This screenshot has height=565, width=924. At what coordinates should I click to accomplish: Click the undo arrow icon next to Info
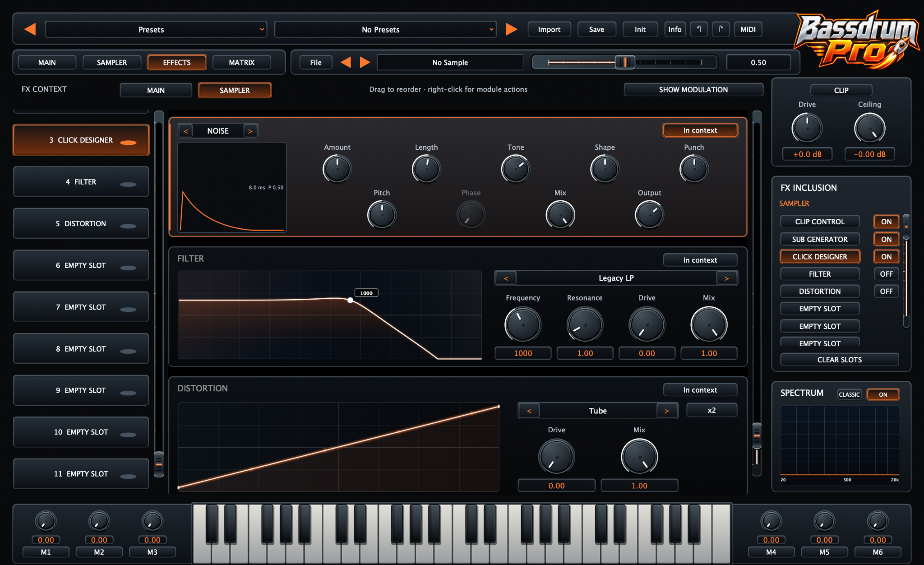tap(699, 29)
